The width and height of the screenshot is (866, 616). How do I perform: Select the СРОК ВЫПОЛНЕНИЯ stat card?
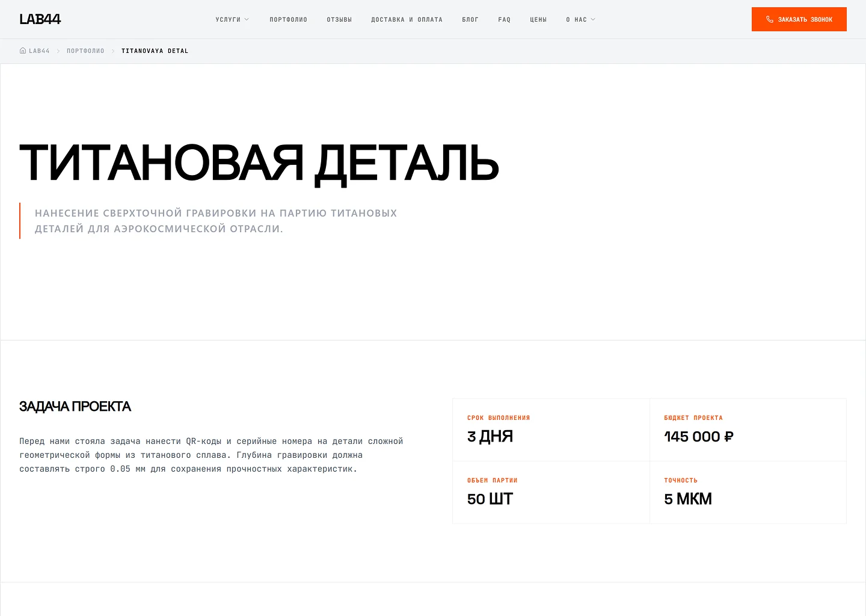point(551,430)
